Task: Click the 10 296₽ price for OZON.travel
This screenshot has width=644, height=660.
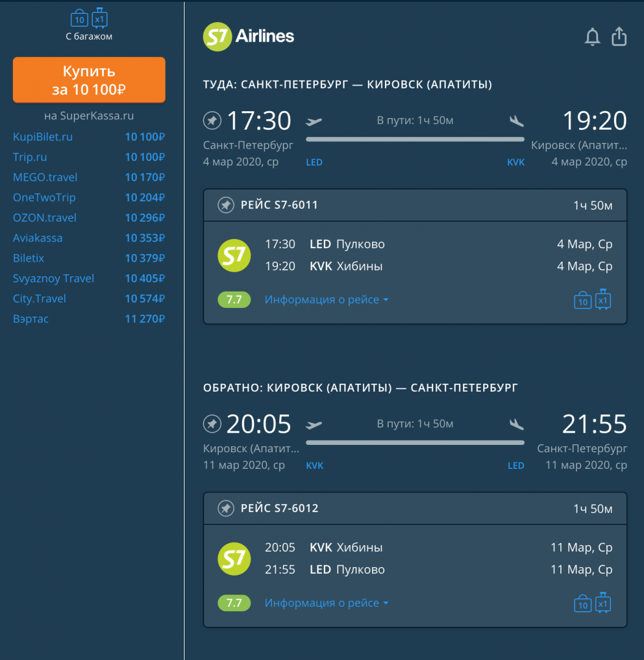Action: pos(145,218)
